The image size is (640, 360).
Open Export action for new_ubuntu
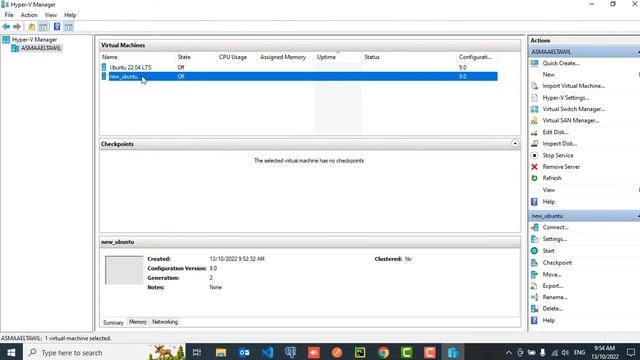(553, 286)
